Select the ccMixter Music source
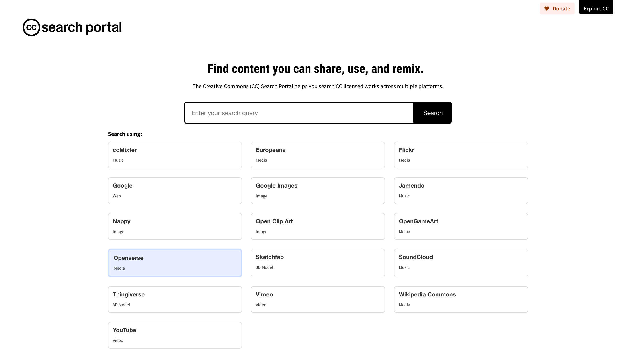Screen dimensions: 644x360 175,155
